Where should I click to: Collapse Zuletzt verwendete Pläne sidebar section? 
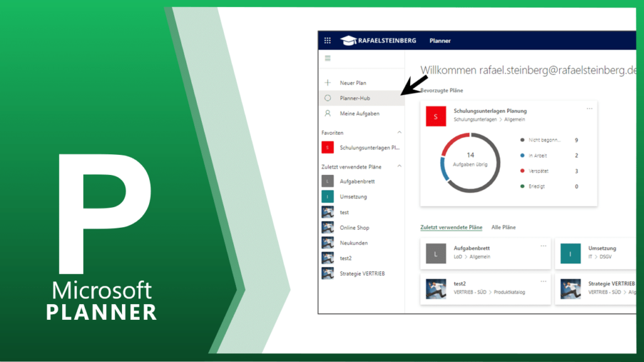coord(399,167)
